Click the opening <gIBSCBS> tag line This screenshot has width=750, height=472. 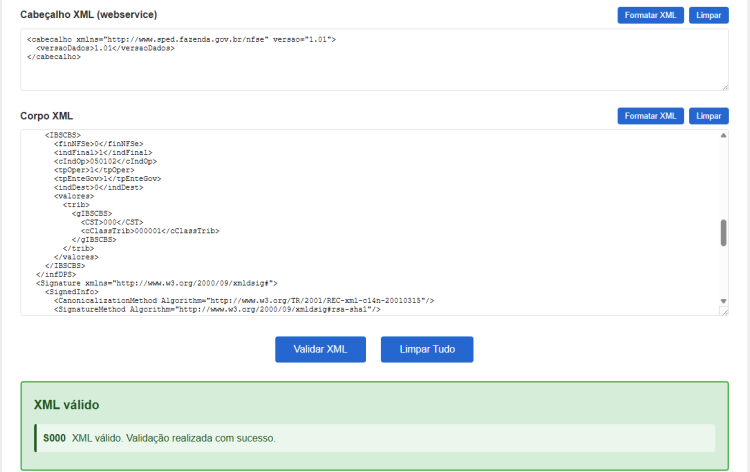point(92,214)
